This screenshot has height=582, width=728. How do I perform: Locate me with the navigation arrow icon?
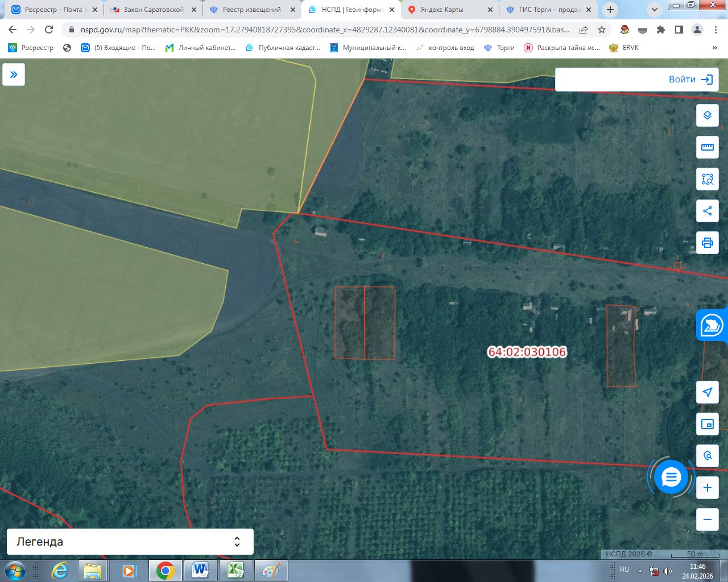[708, 392]
